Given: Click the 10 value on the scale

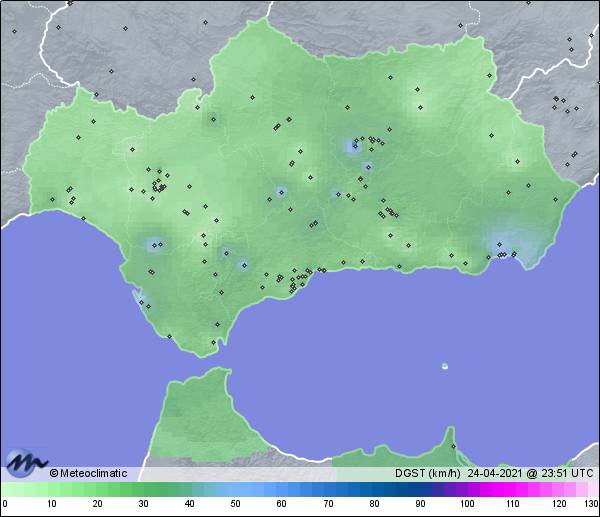Looking at the screenshot, I should pos(52,504).
